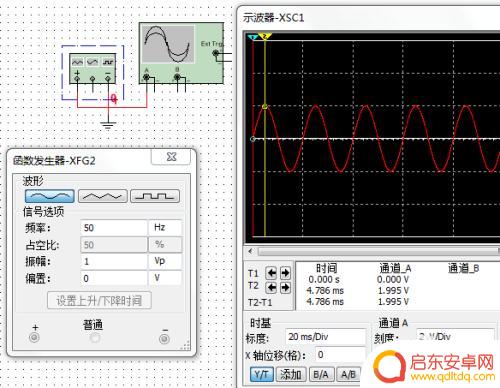Move cursor T2 left arrow
500x388 pixels.
(271, 287)
